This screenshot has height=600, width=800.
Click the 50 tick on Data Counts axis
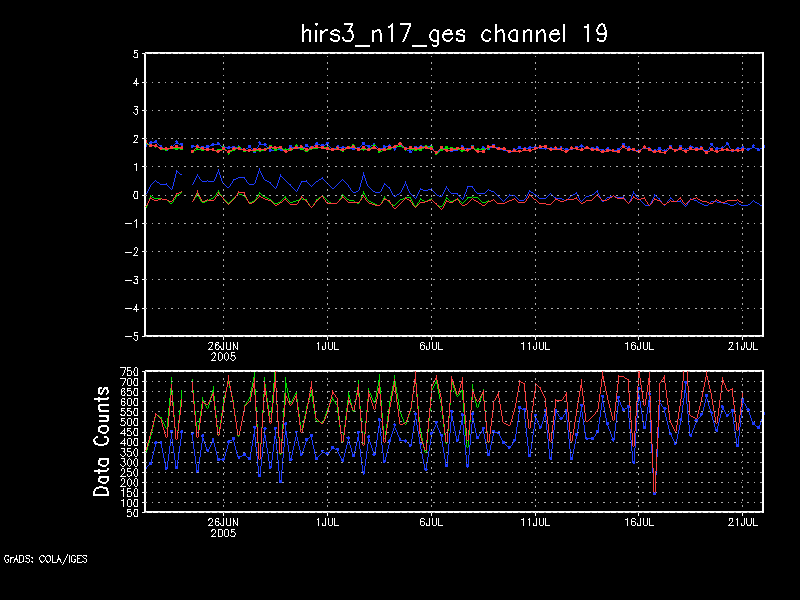pyautogui.click(x=133, y=512)
